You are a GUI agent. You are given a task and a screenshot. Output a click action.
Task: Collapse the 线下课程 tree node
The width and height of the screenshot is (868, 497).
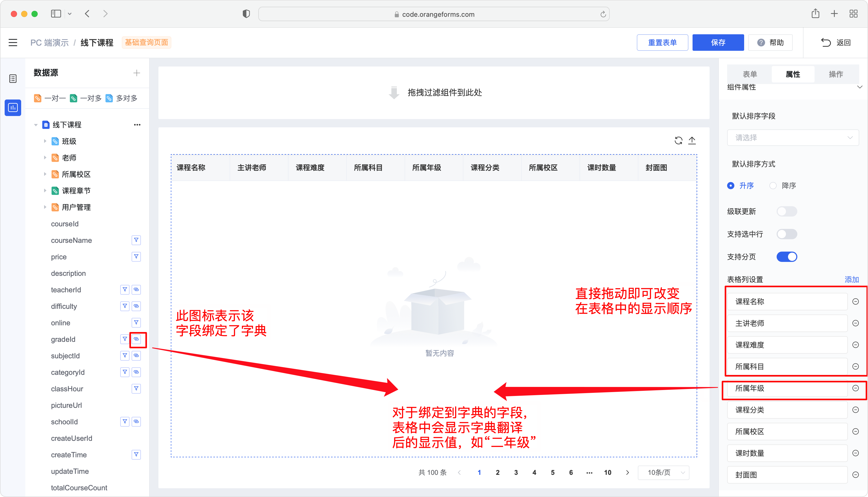pos(36,125)
